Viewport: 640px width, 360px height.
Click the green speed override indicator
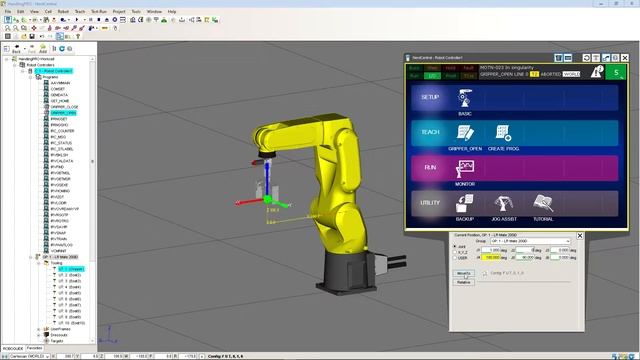click(x=616, y=73)
